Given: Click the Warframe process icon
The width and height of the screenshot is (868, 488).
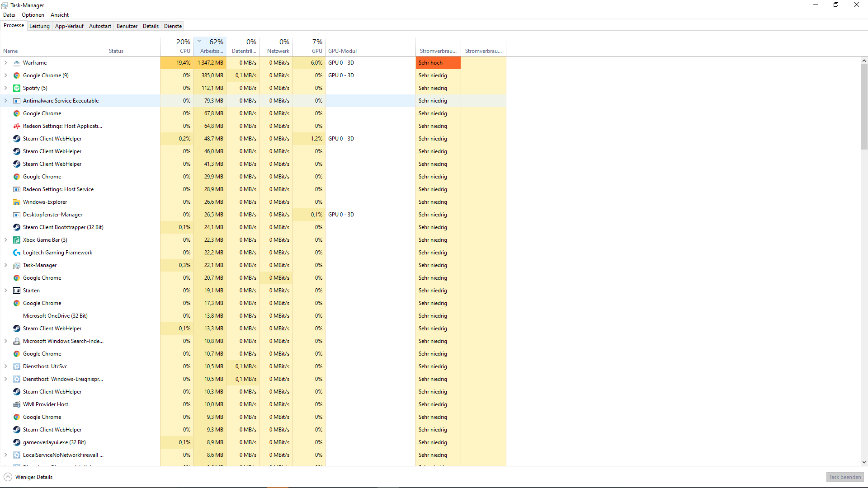Looking at the screenshot, I should 17,63.
